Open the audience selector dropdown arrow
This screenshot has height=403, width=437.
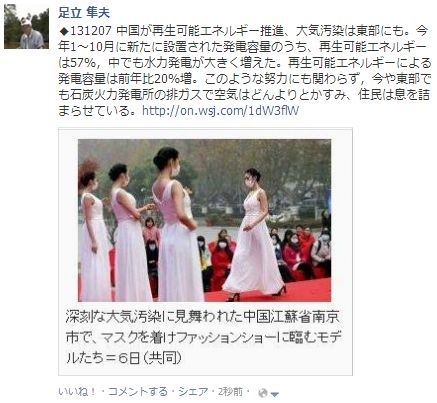click(274, 394)
